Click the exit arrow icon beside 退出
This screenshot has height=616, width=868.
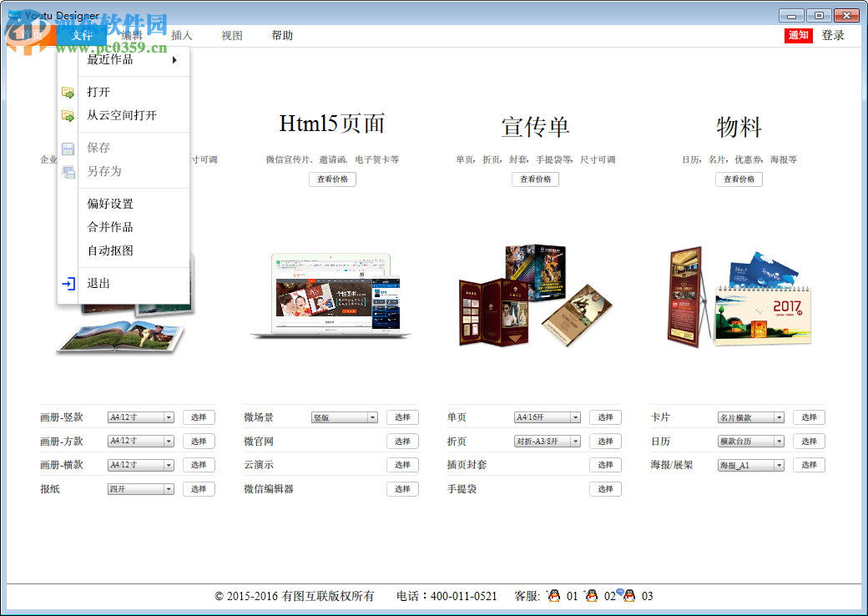click(69, 281)
